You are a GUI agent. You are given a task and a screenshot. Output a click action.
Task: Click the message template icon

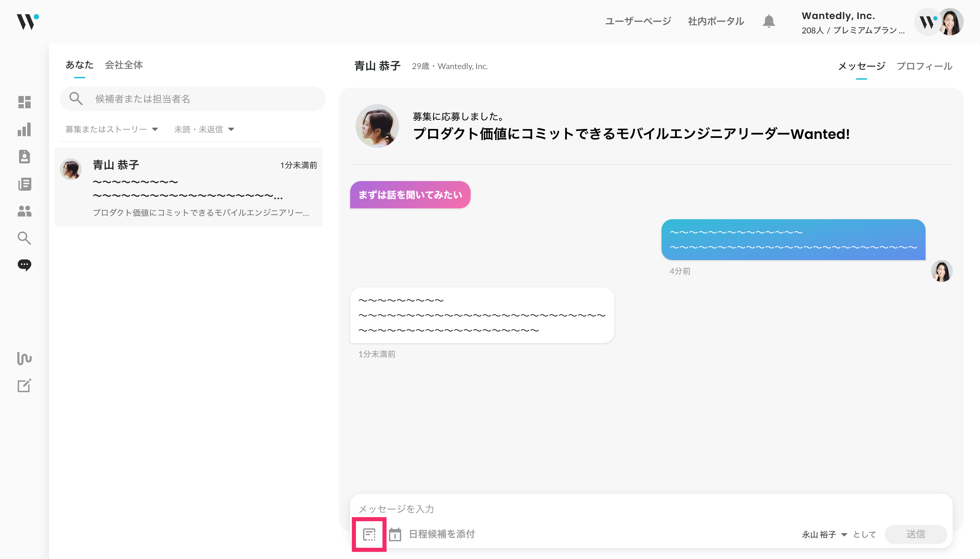[x=369, y=534]
